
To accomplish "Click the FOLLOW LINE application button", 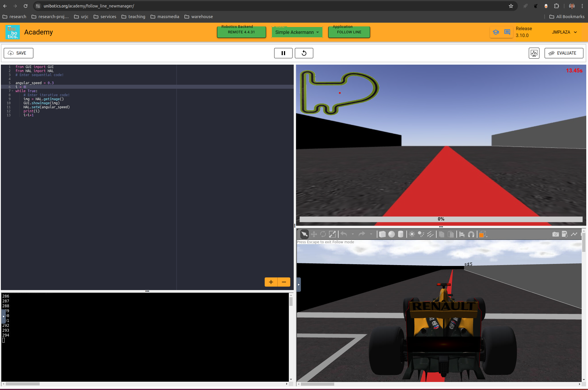I will [x=349, y=32].
